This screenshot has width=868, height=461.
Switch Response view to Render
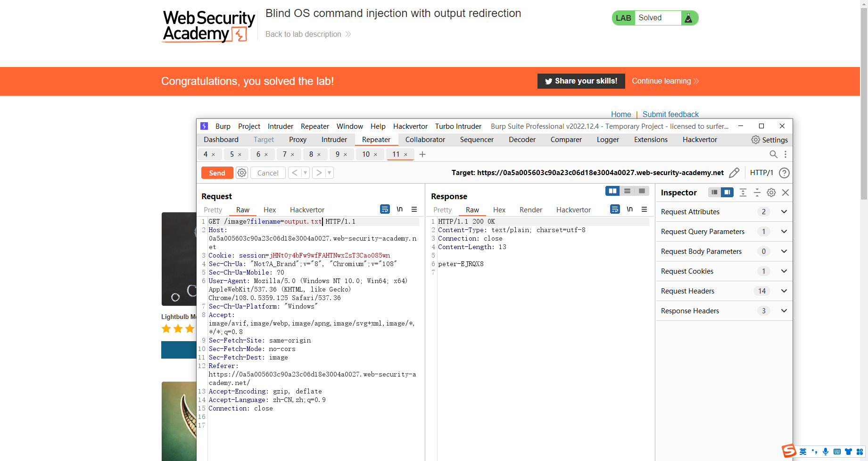pyautogui.click(x=531, y=210)
